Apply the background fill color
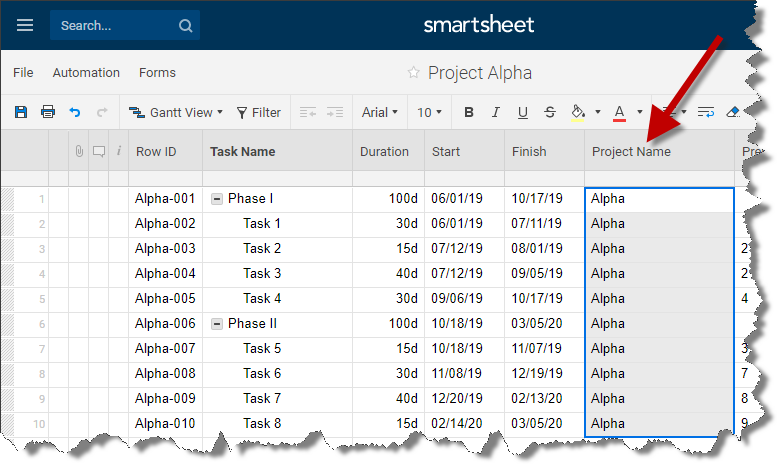The image size is (777, 464). [x=578, y=113]
